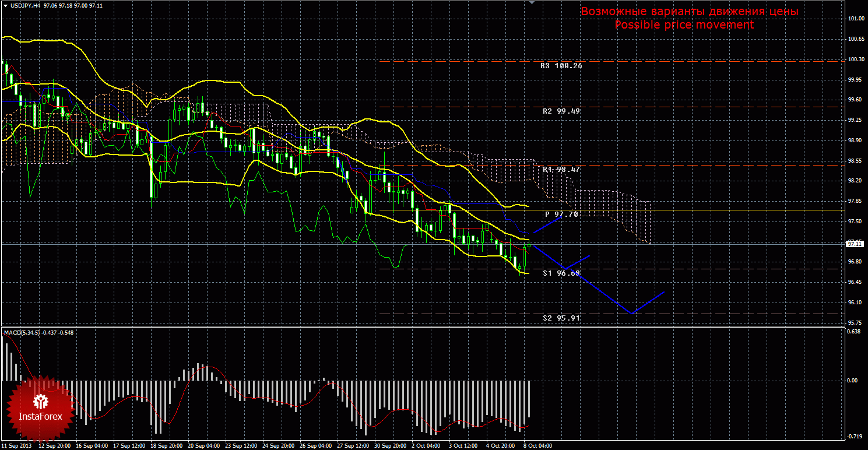Click the R1 98.47 resistance label
The image size is (868, 450).
561,169
